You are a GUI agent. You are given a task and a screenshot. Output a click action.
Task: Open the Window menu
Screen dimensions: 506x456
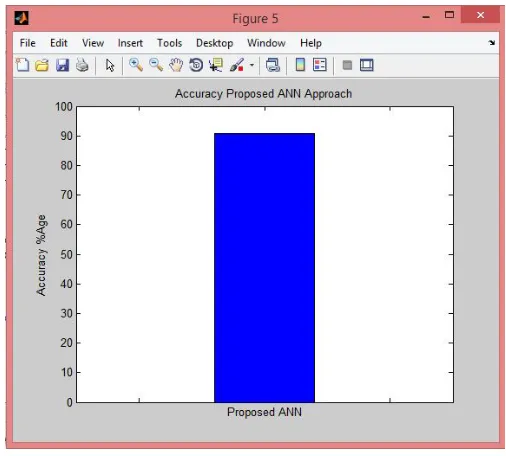266,43
